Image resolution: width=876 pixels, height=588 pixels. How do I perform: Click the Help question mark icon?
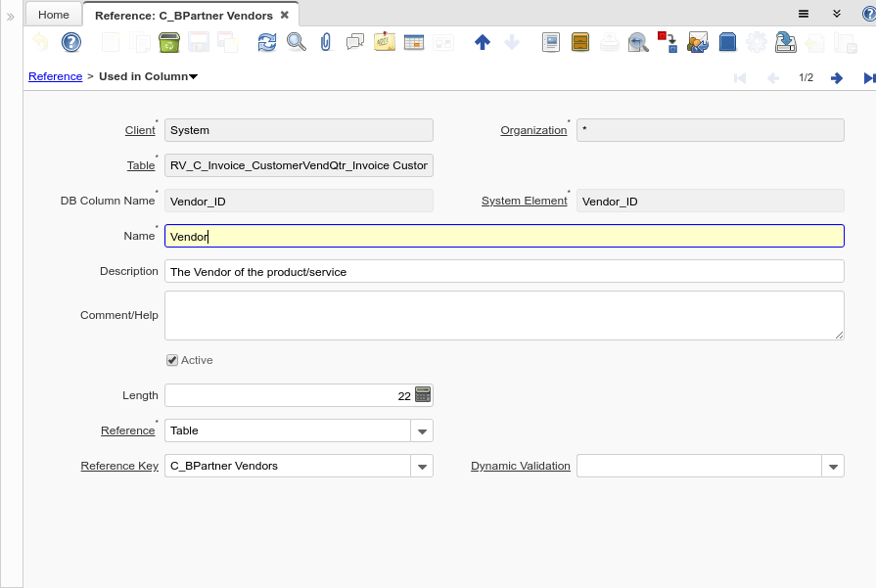[71, 42]
